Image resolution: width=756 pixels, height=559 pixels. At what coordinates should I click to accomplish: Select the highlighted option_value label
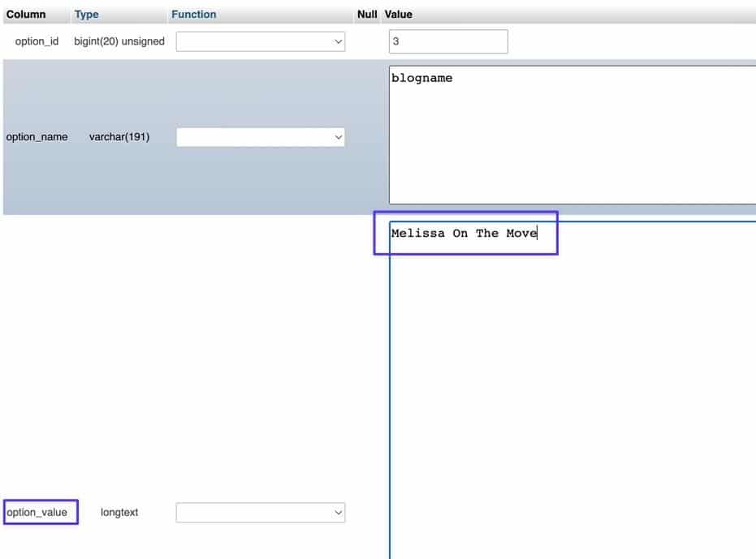point(40,511)
